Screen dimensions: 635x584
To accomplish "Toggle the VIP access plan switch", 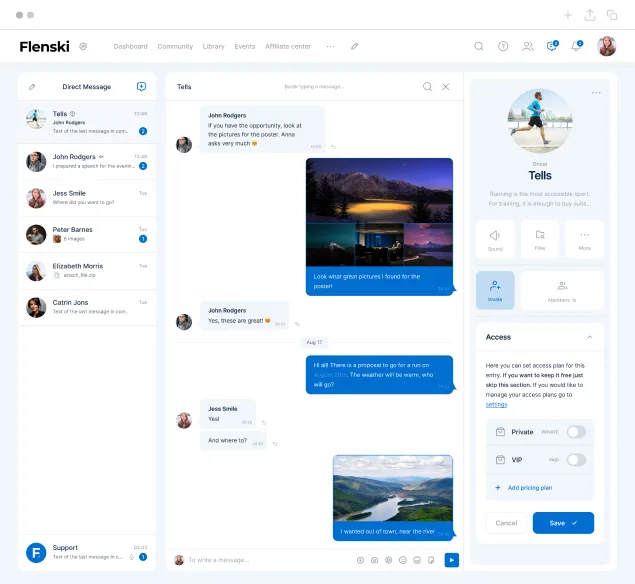I will click(576, 460).
